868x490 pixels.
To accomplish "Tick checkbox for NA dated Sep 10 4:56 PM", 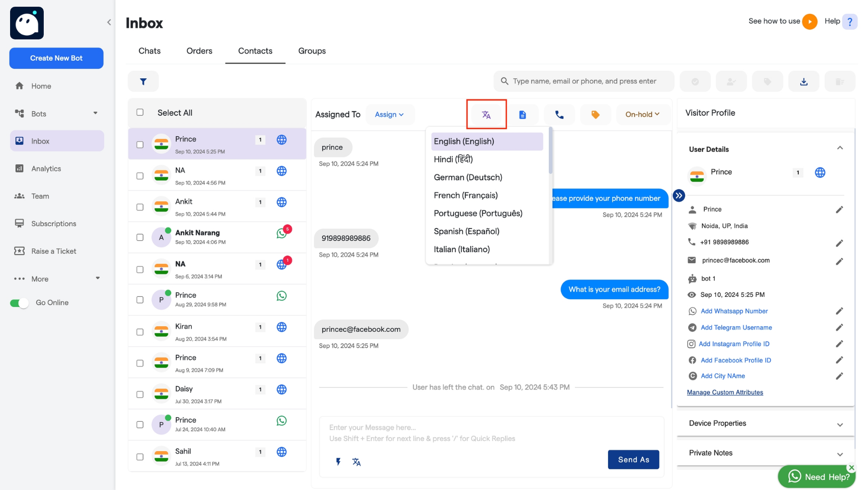I will [x=140, y=176].
